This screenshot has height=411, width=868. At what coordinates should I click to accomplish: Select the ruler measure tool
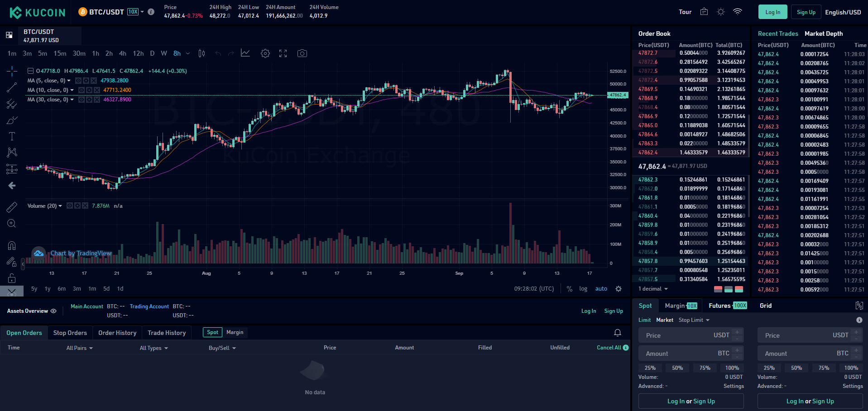pyautogui.click(x=12, y=207)
